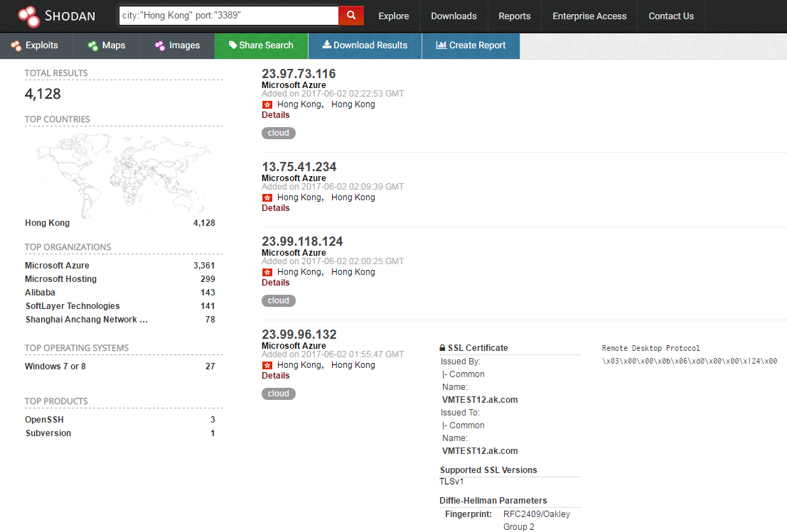Click issuer name VMTEST12.ak.com under Issued By
The image size is (787, 532).
(x=480, y=400)
